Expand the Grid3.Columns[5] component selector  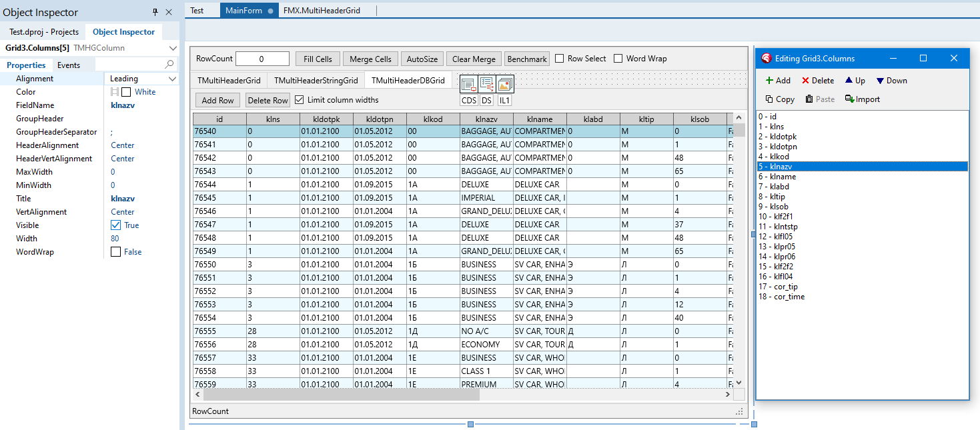tap(173, 48)
